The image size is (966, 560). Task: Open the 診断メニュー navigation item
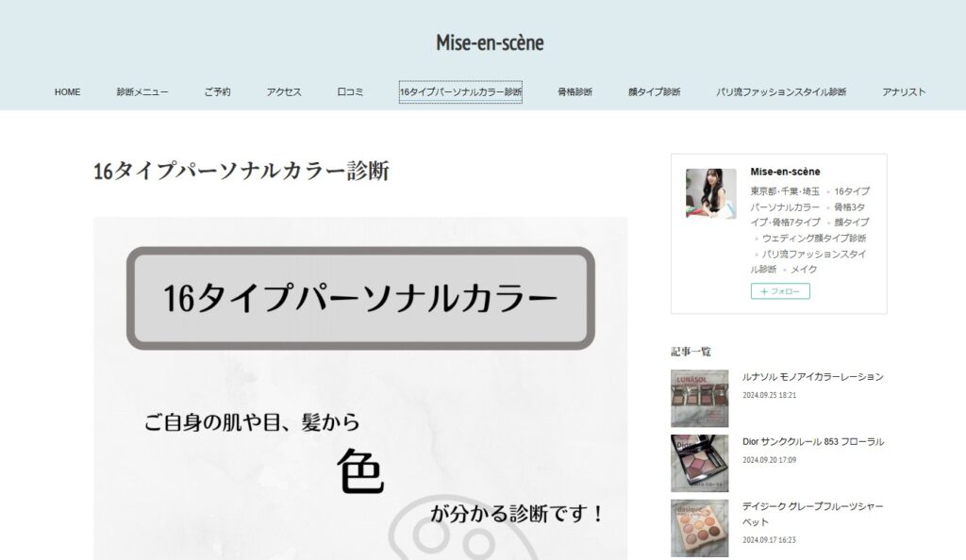coord(142,92)
